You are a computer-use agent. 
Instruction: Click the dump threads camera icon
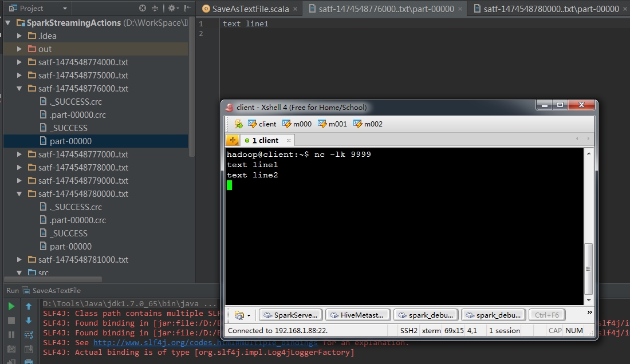(x=11, y=349)
